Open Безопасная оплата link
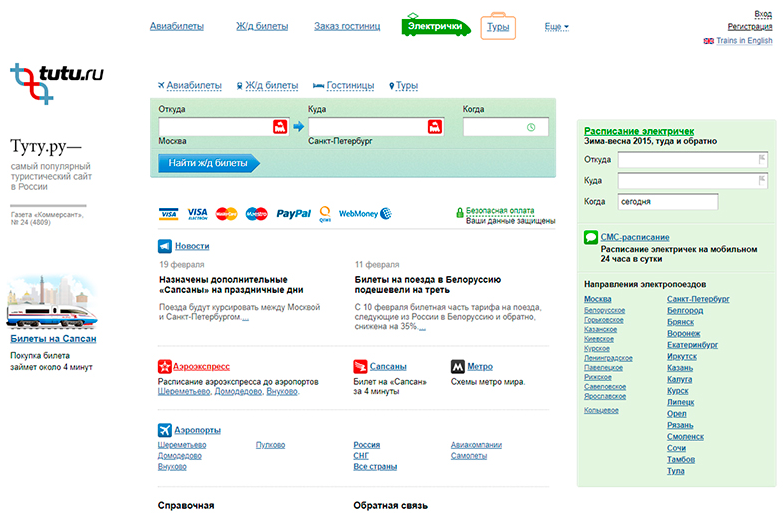Screen dimensions: 783x516 tap(500, 211)
